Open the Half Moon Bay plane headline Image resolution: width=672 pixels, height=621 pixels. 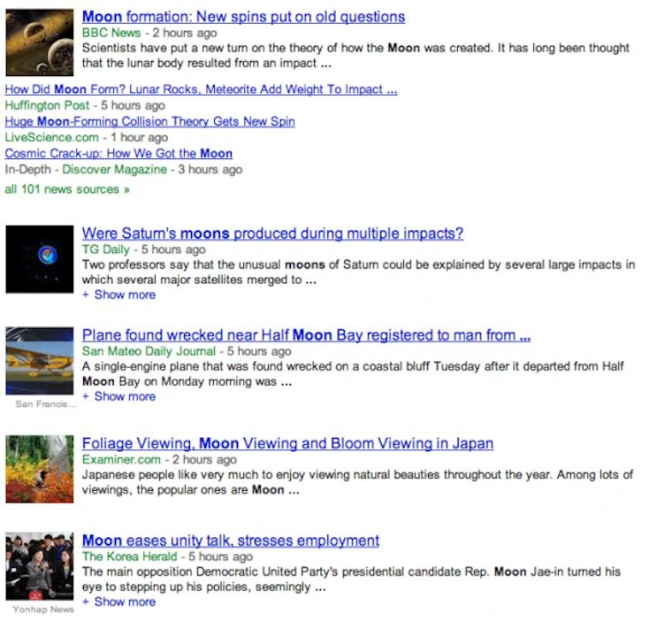306,335
